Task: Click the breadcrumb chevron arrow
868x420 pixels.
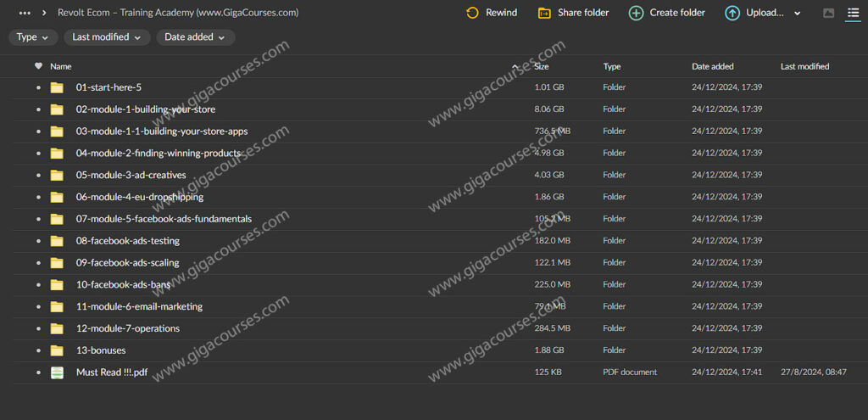Action: (x=44, y=13)
